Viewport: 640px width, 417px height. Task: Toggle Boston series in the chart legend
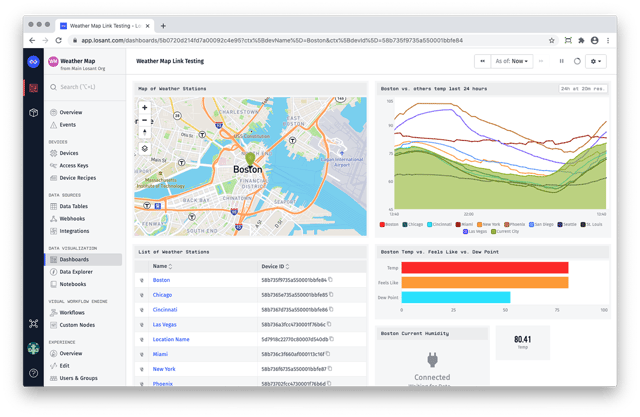click(389, 224)
